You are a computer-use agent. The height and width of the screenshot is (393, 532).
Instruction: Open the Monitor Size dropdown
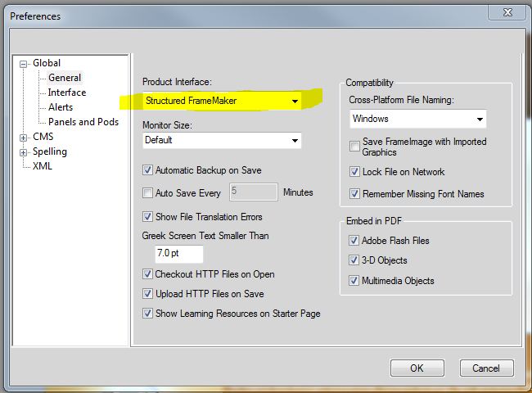click(222, 140)
